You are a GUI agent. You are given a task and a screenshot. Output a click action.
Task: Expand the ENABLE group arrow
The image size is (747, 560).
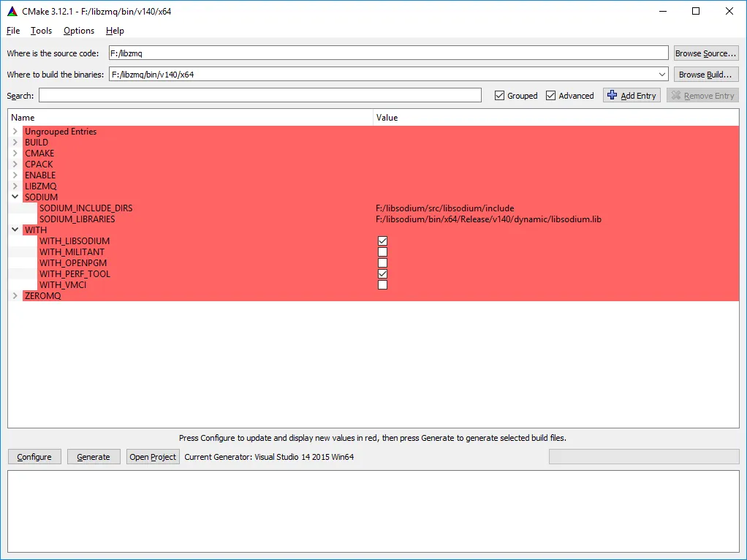pyautogui.click(x=15, y=175)
